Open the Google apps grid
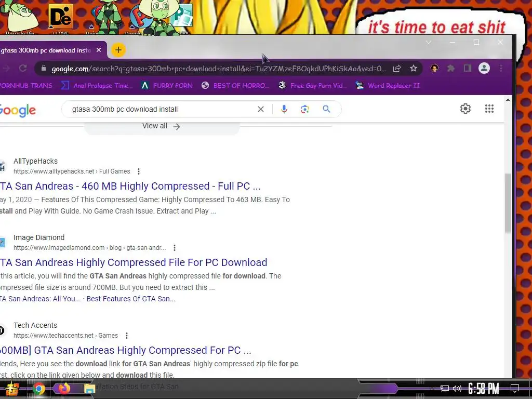 489,109
